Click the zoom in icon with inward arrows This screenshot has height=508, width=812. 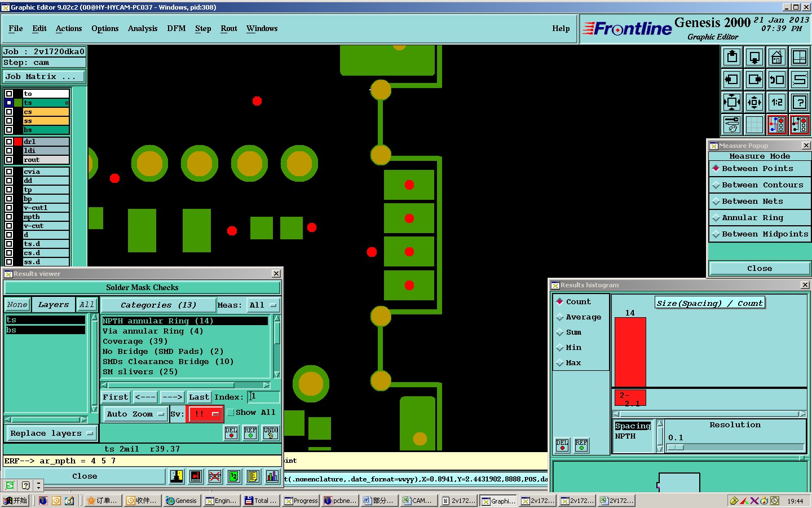point(732,102)
